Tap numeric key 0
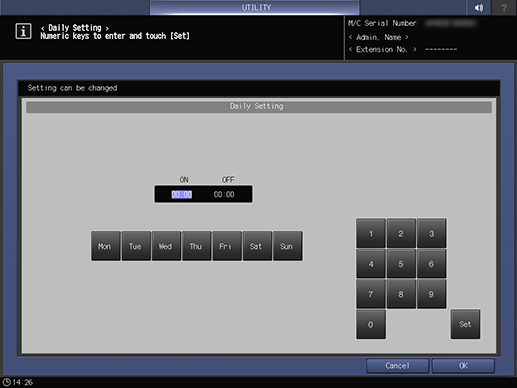 click(371, 324)
